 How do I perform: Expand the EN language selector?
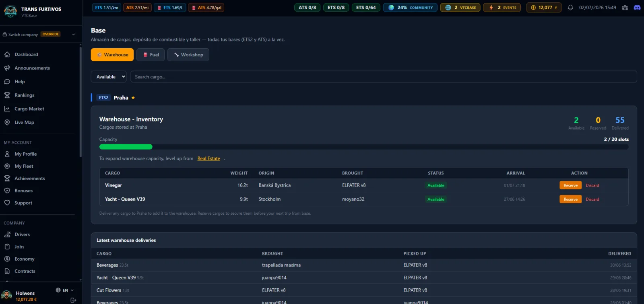coord(65,290)
